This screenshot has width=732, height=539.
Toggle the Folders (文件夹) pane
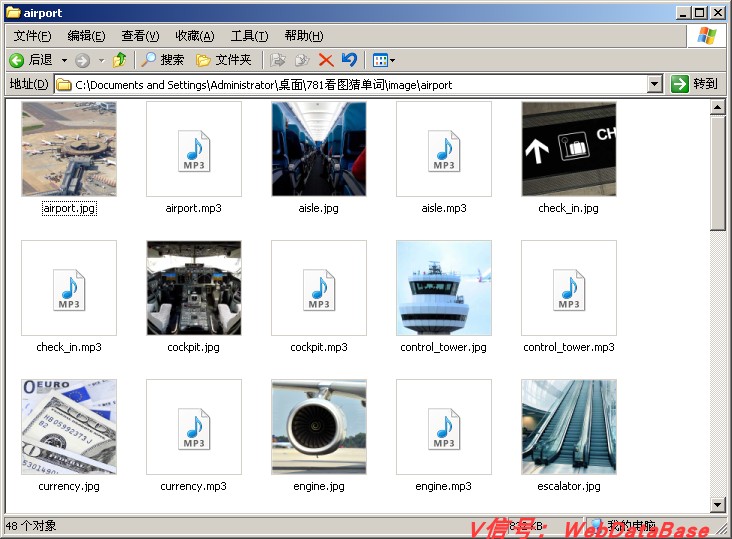(224, 60)
